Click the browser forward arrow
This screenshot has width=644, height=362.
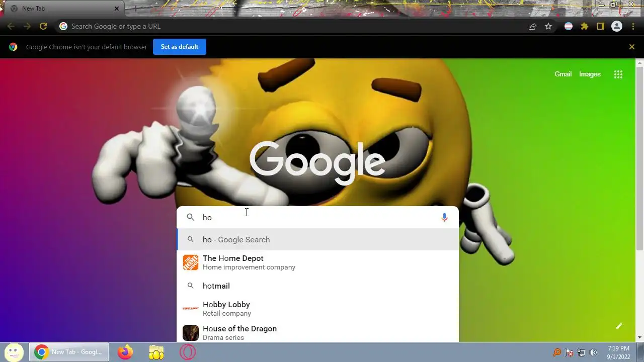pyautogui.click(x=27, y=26)
